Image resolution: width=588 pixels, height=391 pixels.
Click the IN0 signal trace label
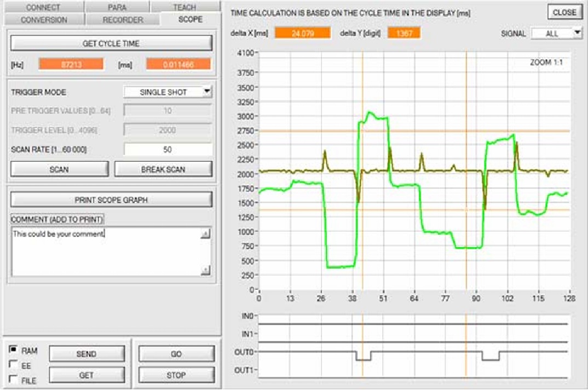[247, 316]
